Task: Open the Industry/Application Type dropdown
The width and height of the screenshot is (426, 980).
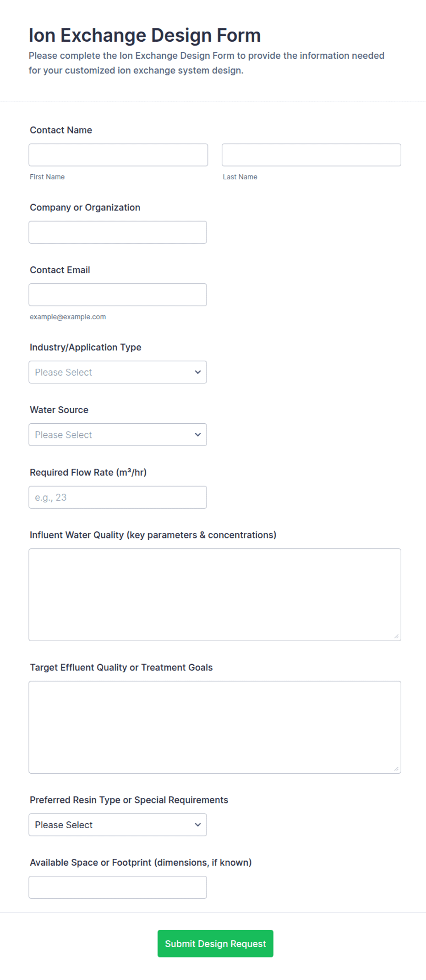Action: pyautogui.click(x=118, y=372)
